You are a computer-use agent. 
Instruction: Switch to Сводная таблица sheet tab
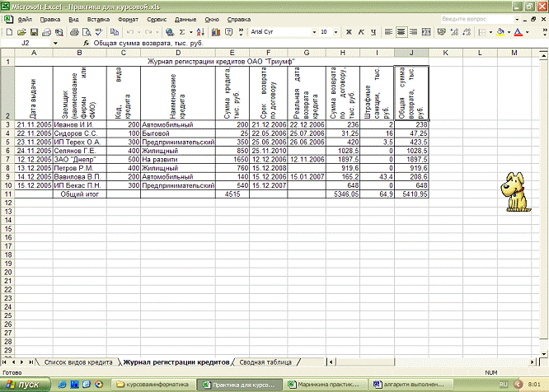[266, 362]
